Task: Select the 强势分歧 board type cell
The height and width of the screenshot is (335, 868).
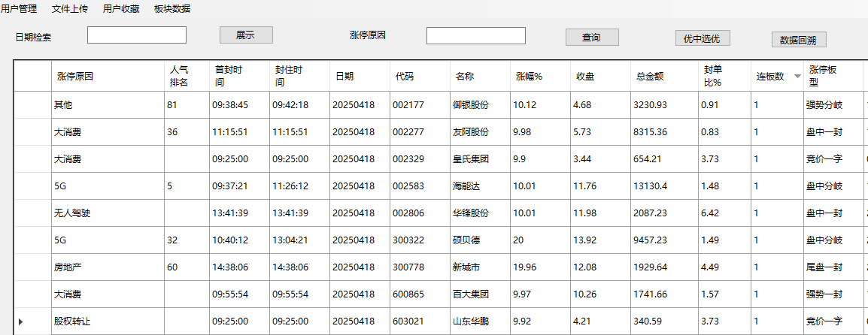Action: pos(833,105)
